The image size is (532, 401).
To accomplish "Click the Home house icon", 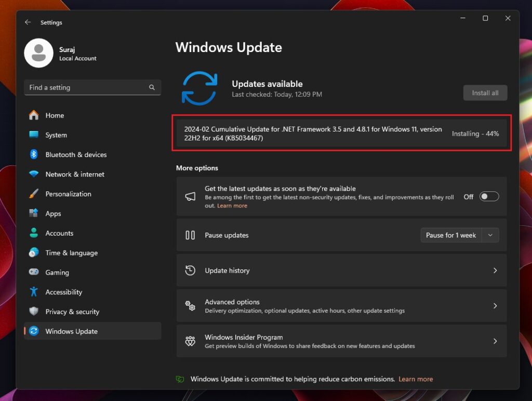I will pyautogui.click(x=34, y=115).
